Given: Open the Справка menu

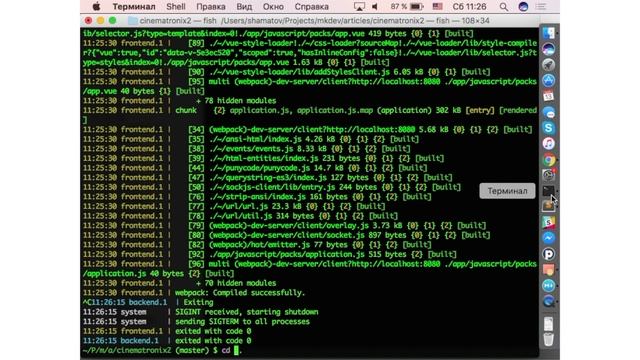Looking at the screenshot, I should coord(311,7).
